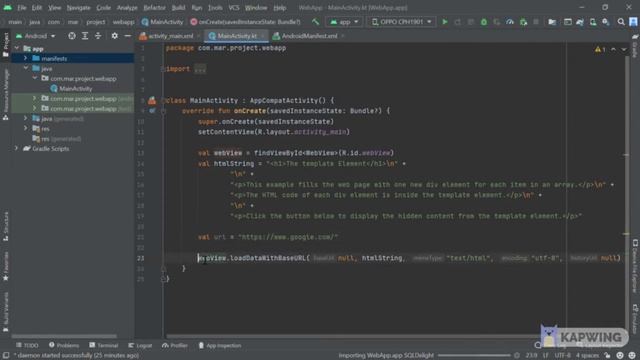This screenshot has height=360, width=640.
Task: Click the Collapse All icon in Project panel
Action: (98, 36)
